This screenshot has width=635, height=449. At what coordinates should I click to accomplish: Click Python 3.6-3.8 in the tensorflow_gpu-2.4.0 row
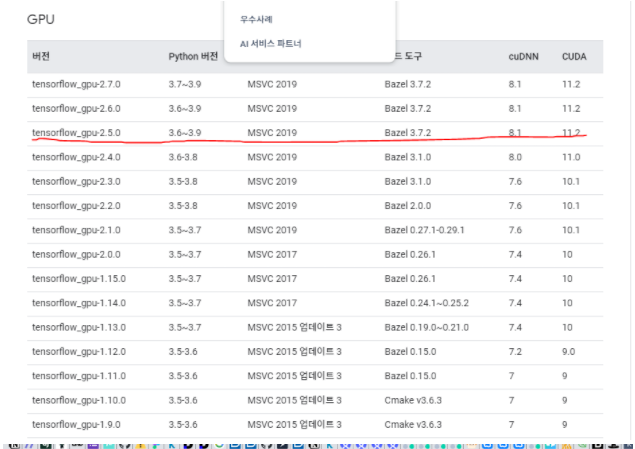(x=183, y=157)
